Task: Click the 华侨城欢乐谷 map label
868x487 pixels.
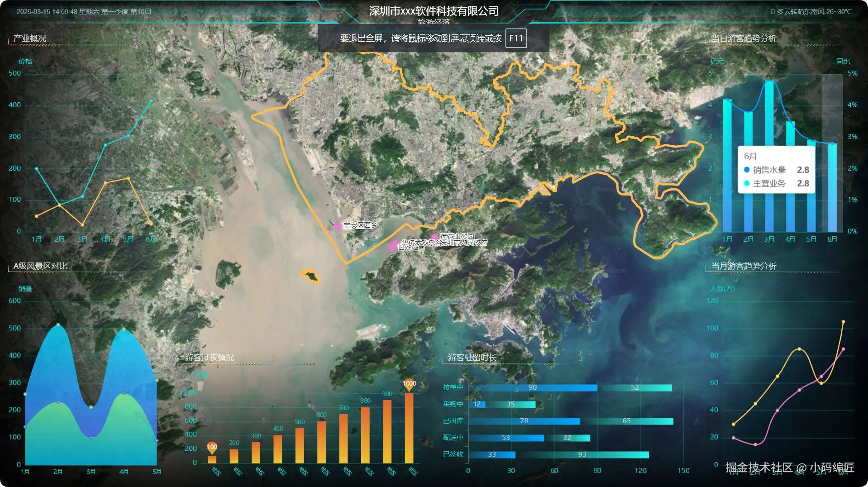Action: 421,243
